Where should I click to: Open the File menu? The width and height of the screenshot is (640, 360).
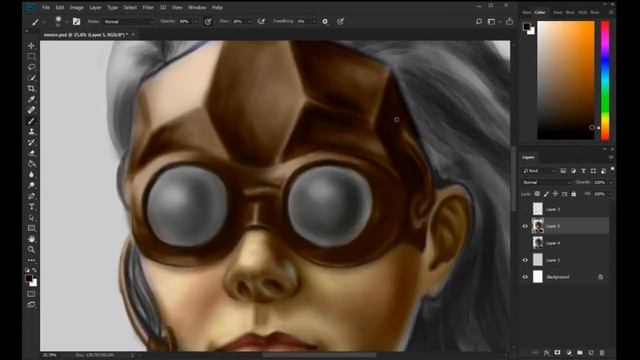(46, 7)
